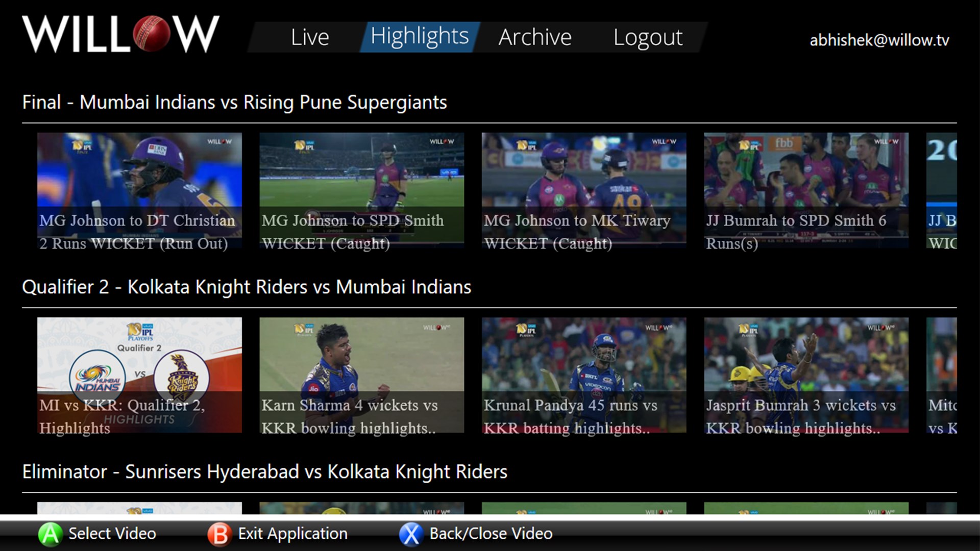Open the Live tab

point(310,37)
